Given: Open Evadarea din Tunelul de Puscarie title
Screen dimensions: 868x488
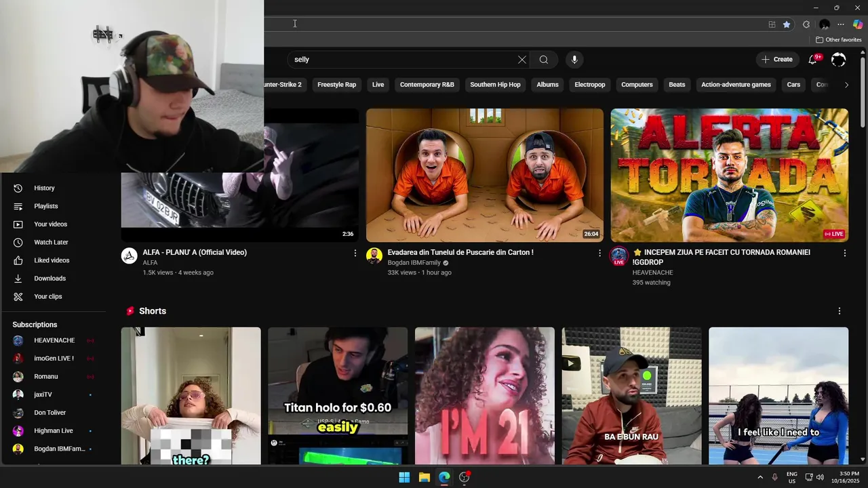Looking at the screenshot, I should click(460, 252).
